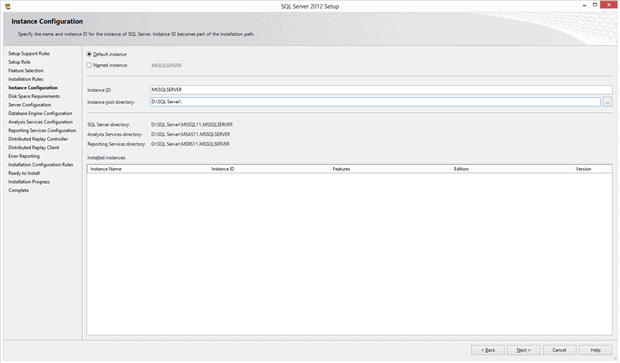The height and width of the screenshot is (363, 620).
Task: Close the SQL Server 2012 Setup window
Action: tap(609, 5)
